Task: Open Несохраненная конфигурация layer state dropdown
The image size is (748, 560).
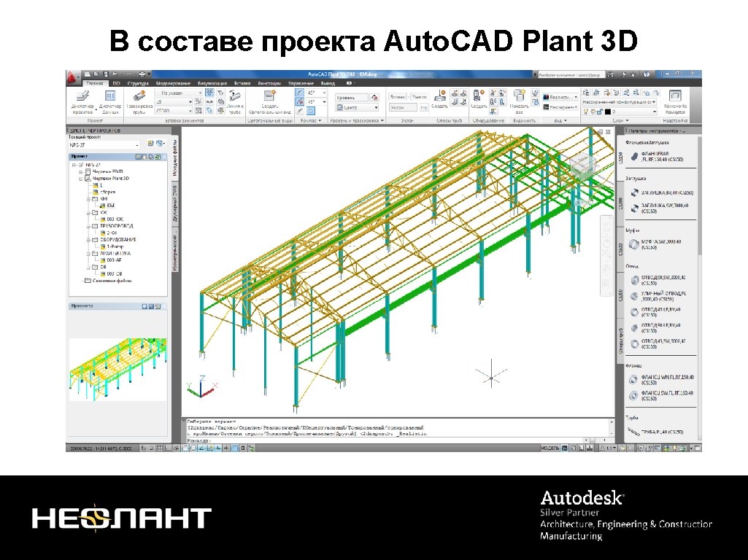Action: (620, 102)
